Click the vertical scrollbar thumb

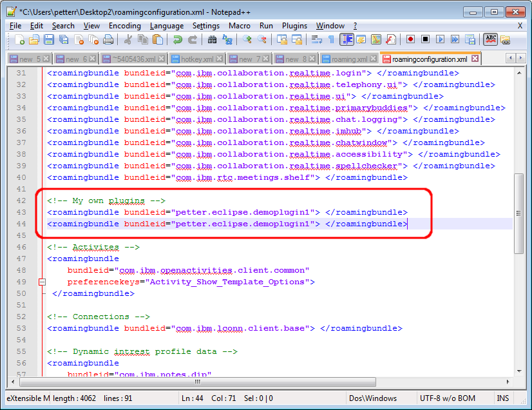coord(518,213)
